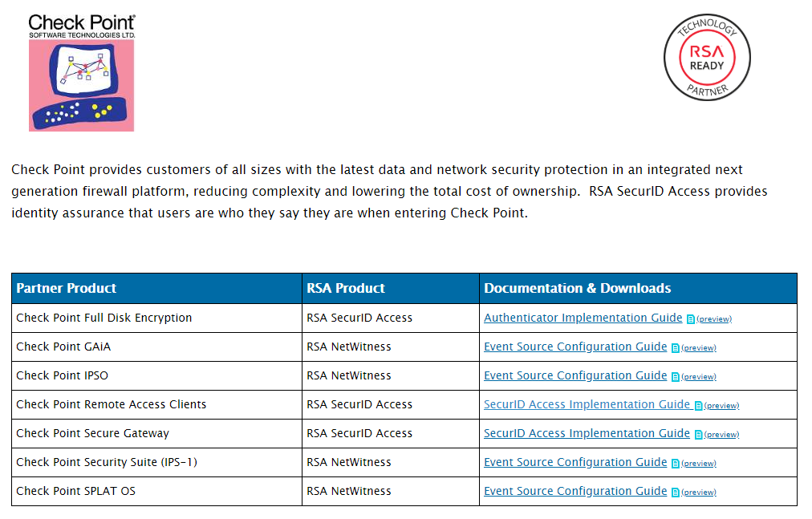
Task: Click the RSA Ready Technology Partner badge
Action: [707, 57]
